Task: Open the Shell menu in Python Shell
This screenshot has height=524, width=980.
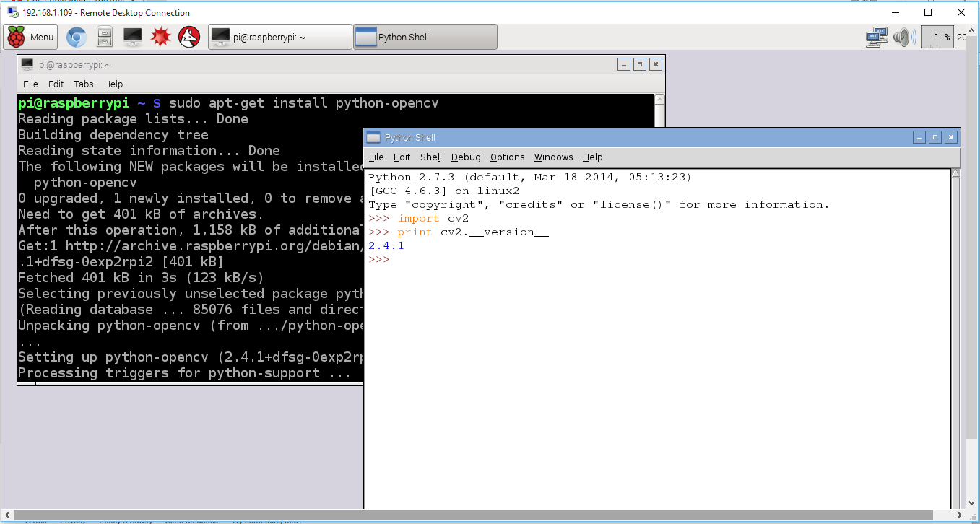Action: pyautogui.click(x=430, y=157)
